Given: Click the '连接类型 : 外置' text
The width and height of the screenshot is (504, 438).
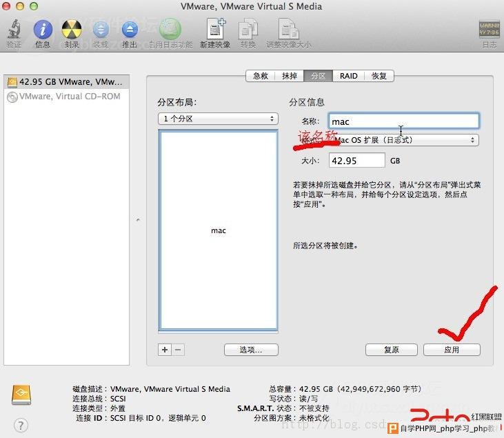Looking at the screenshot, I should [x=99, y=408].
